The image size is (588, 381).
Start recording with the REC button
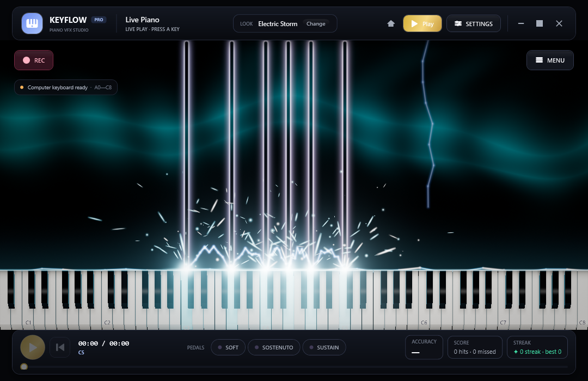click(x=34, y=60)
